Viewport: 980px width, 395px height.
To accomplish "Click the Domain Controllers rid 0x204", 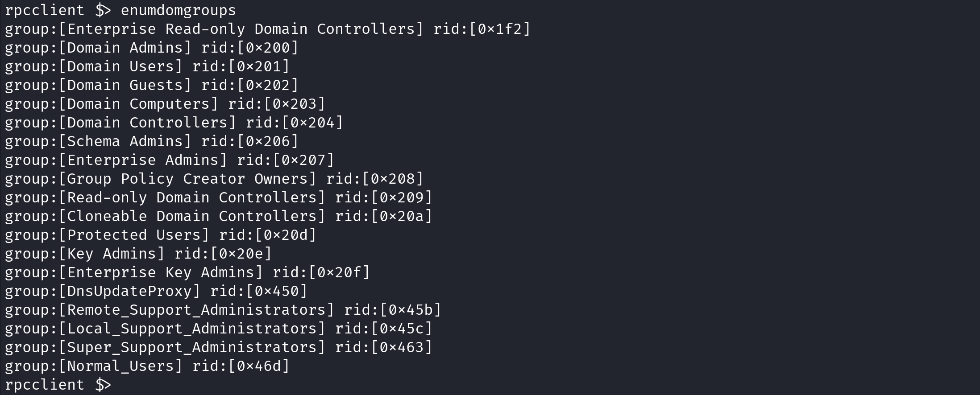I will click(312, 122).
